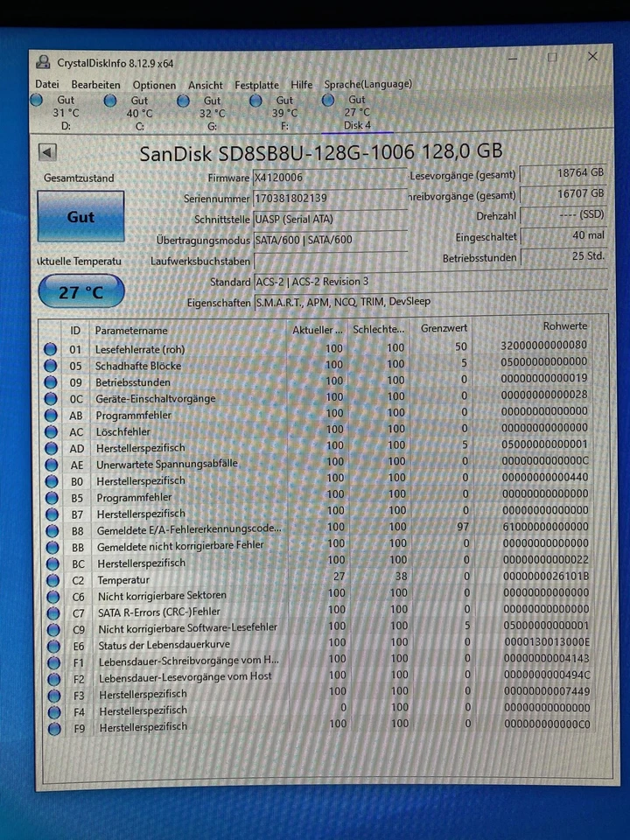Click status dot for row ID AB Programmfehler

point(51,415)
